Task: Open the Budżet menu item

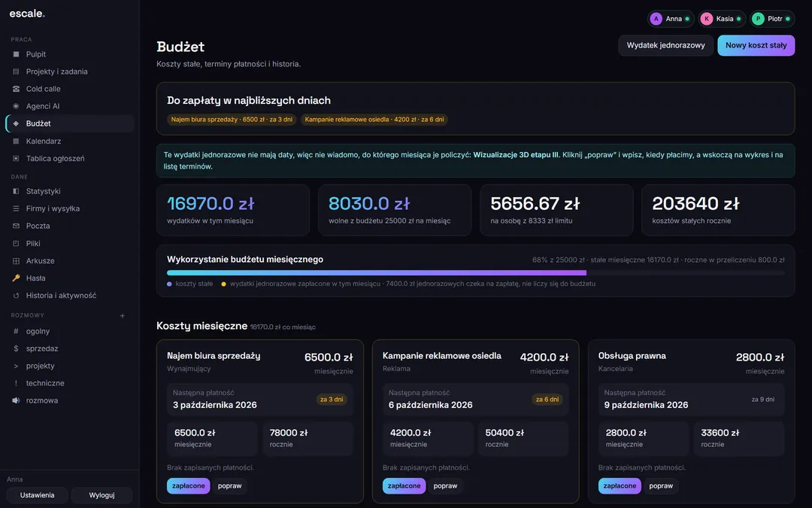Action: tap(70, 123)
